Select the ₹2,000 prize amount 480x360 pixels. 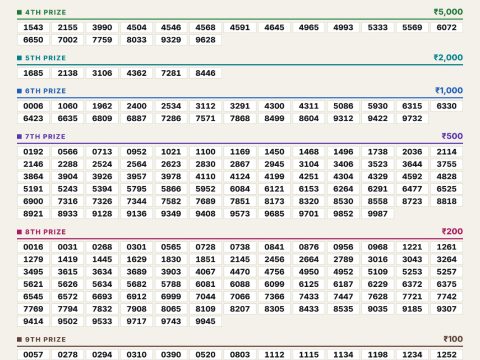(x=448, y=58)
